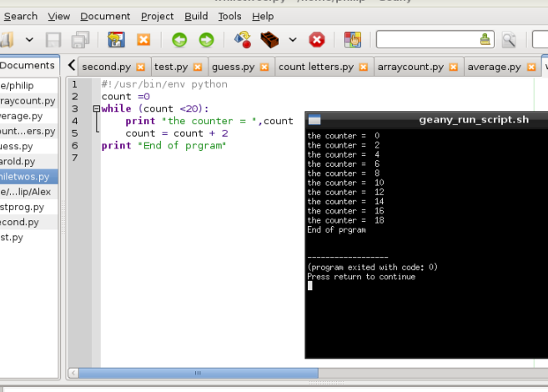Image resolution: width=548 pixels, height=392 pixels.
Task: Expand the dropdown arrow beside Open icon
Action: (x=29, y=39)
